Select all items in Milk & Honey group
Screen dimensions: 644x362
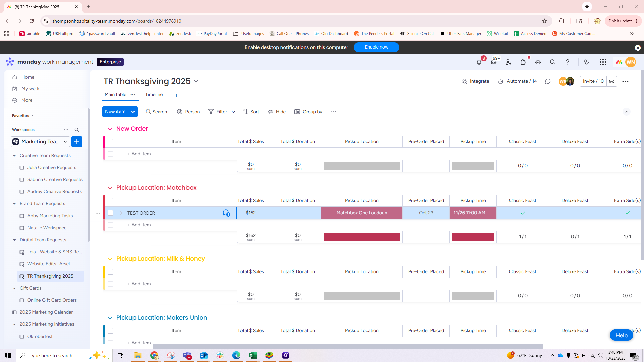click(x=110, y=272)
